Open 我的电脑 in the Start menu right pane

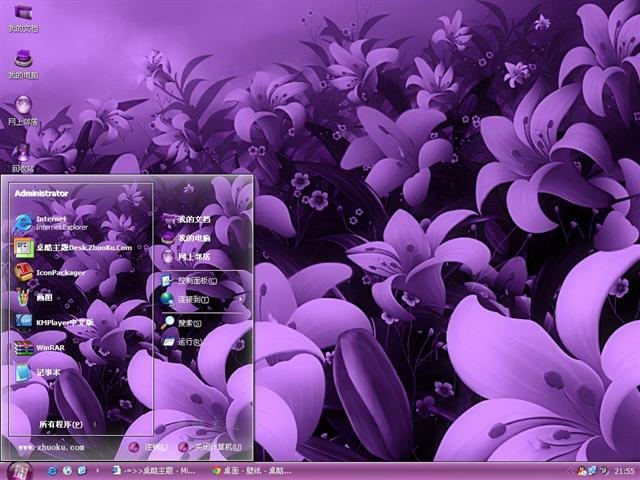(187, 238)
